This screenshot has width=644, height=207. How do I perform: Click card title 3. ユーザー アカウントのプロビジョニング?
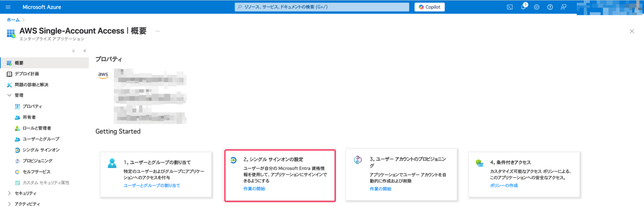(x=407, y=162)
